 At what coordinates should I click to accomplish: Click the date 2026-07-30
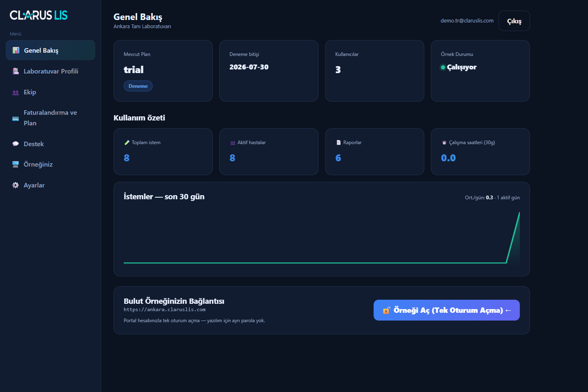click(x=249, y=67)
